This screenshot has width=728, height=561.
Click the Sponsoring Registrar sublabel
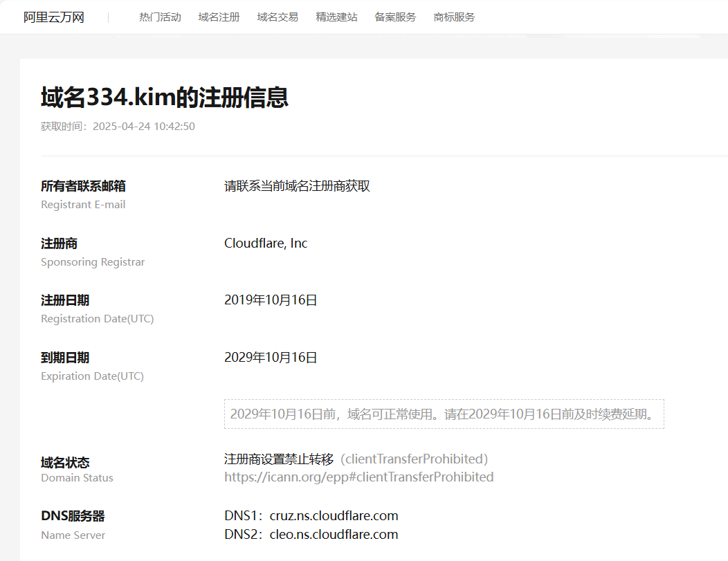point(93,262)
